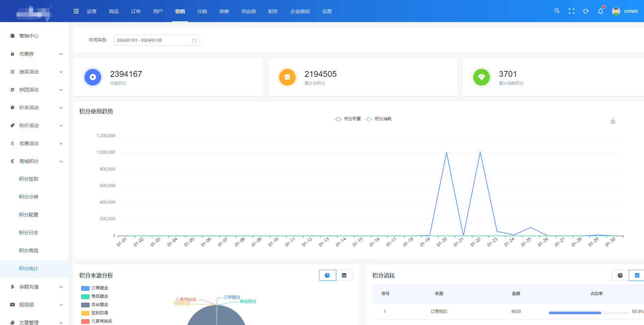Click the orange cumulative total points icon
This screenshot has width=644, height=325.
(x=287, y=77)
